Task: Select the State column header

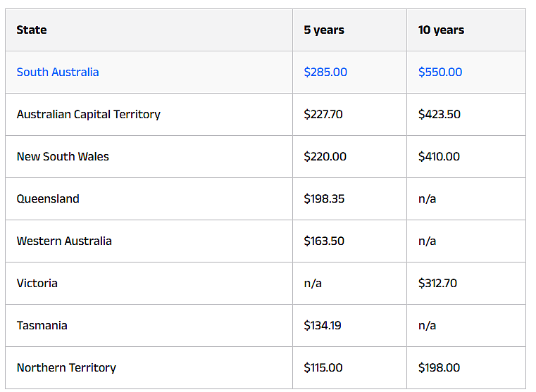Action: [x=32, y=30]
